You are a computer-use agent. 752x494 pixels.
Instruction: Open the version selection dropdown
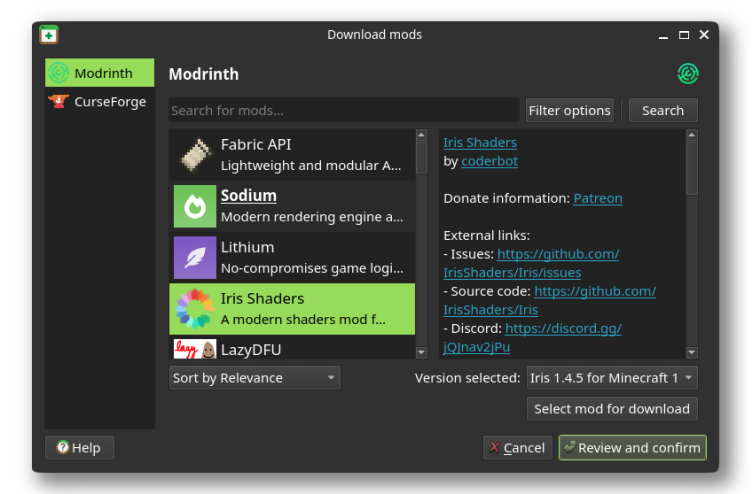[612, 378]
